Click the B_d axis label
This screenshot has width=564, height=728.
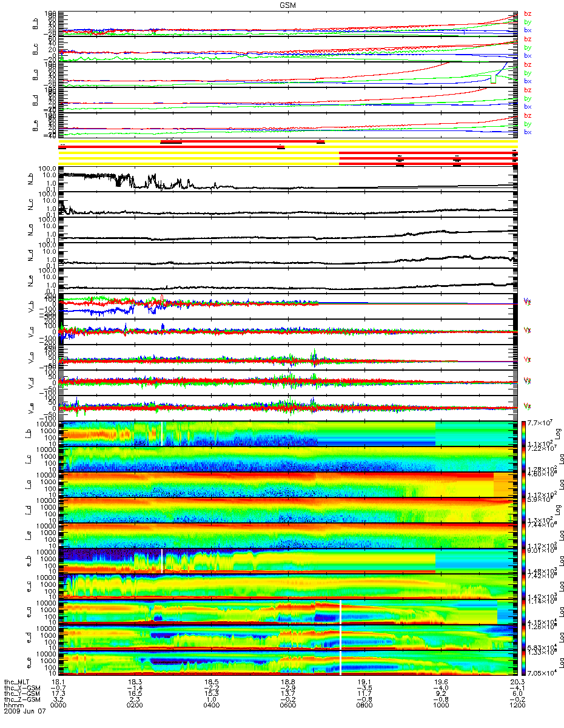(36, 100)
